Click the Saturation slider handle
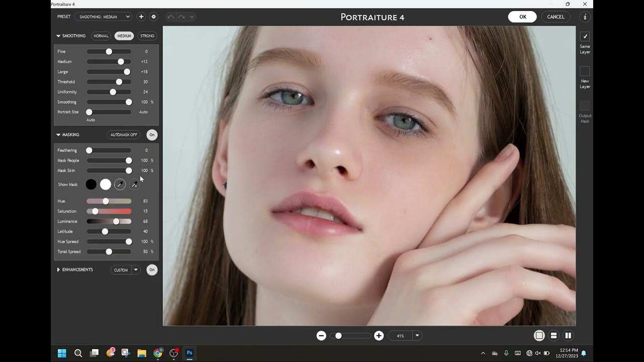Viewport: 644px width, 362px height. [95, 211]
